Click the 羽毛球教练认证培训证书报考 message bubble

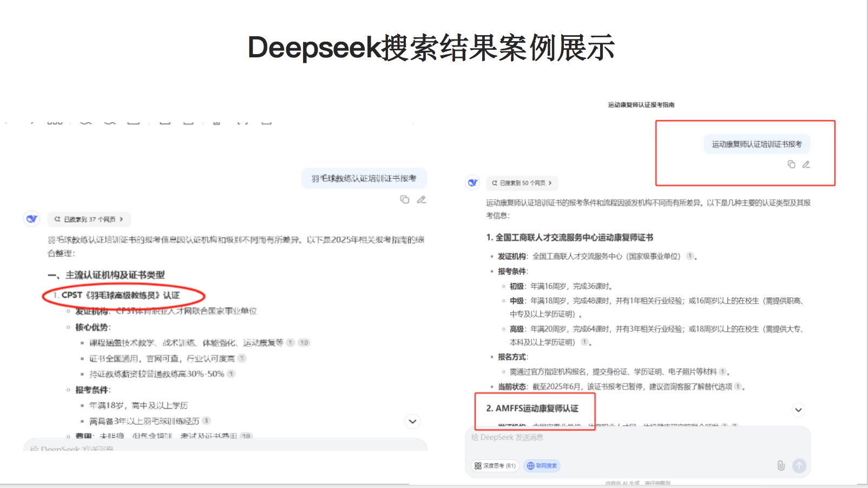(x=364, y=179)
